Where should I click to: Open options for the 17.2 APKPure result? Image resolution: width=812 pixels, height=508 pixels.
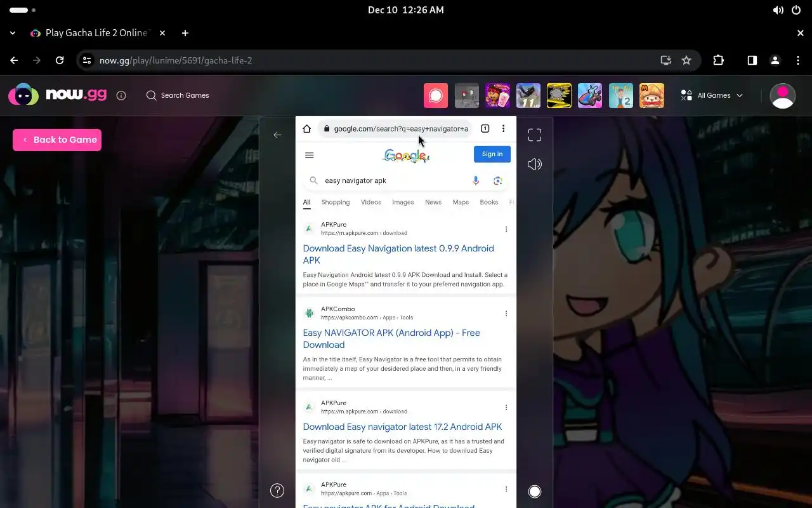(506, 408)
